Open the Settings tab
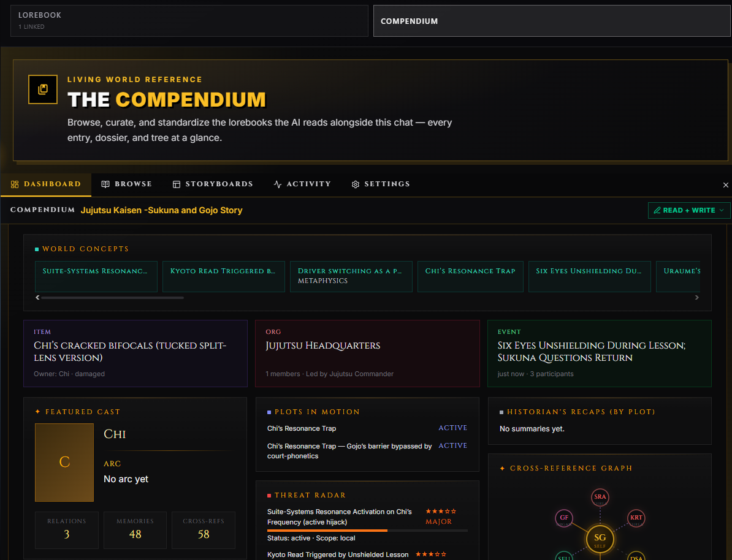The width and height of the screenshot is (732, 560). (x=381, y=184)
